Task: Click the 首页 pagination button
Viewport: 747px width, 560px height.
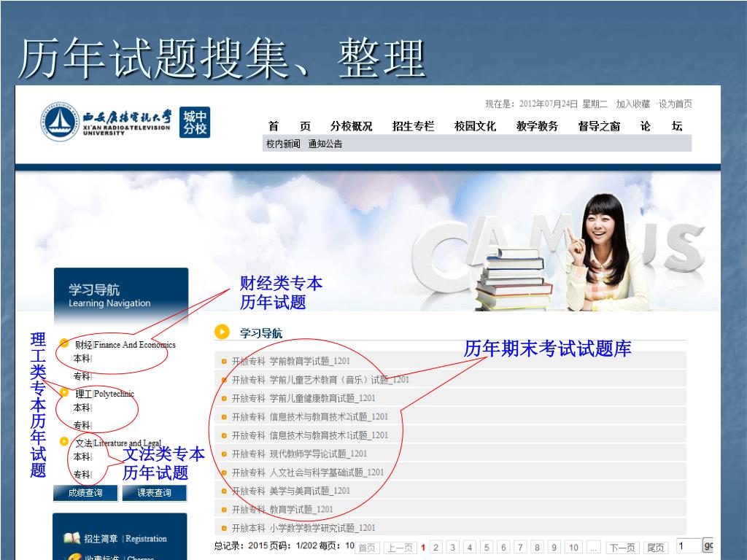Action: pos(367,548)
